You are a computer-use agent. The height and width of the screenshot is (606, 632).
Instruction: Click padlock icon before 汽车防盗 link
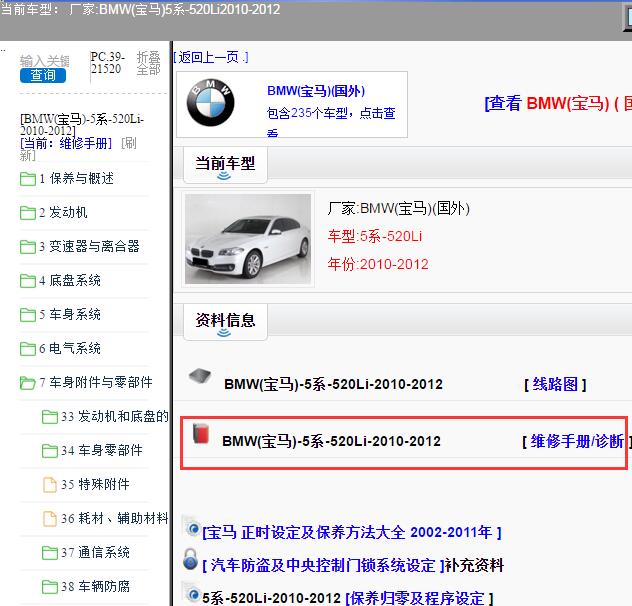point(190,559)
